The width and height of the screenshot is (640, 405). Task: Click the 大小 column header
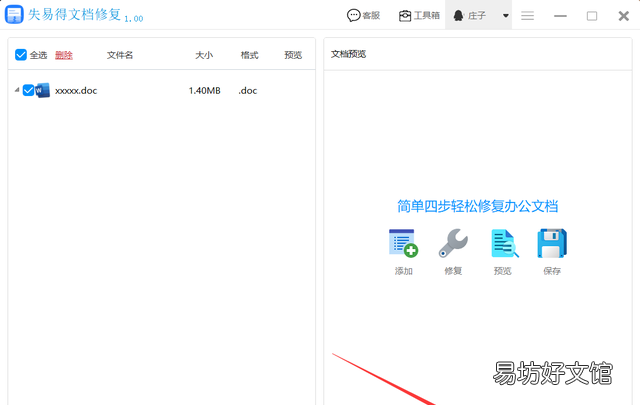pyautogui.click(x=204, y=55)
